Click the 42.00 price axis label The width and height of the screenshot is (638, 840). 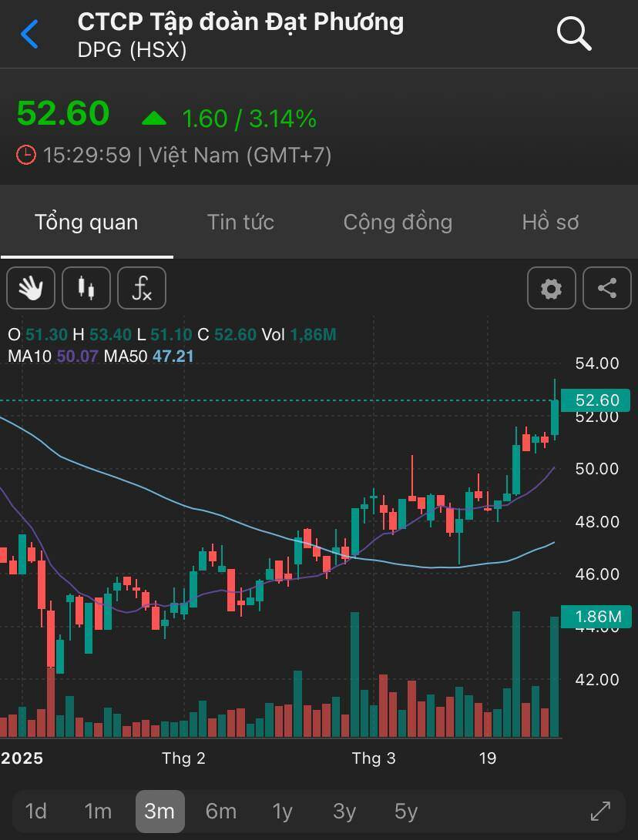[x=596, y=679]
